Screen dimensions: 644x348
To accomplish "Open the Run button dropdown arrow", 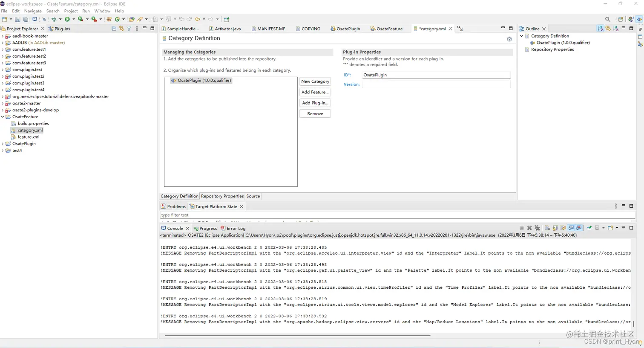I will point(74,19).
